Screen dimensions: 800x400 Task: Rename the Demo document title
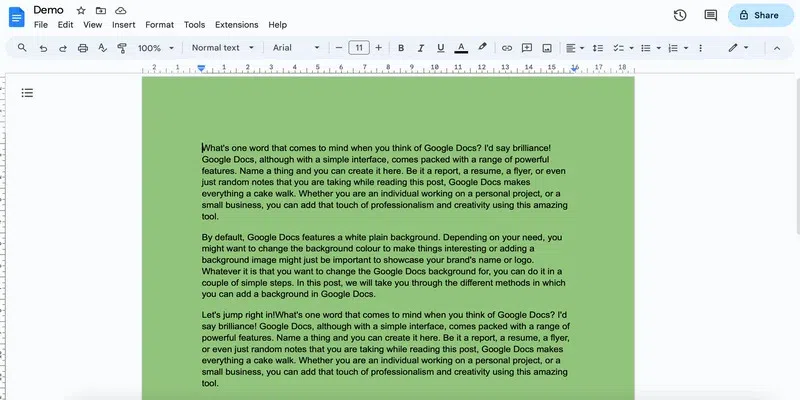pos(48,10)
